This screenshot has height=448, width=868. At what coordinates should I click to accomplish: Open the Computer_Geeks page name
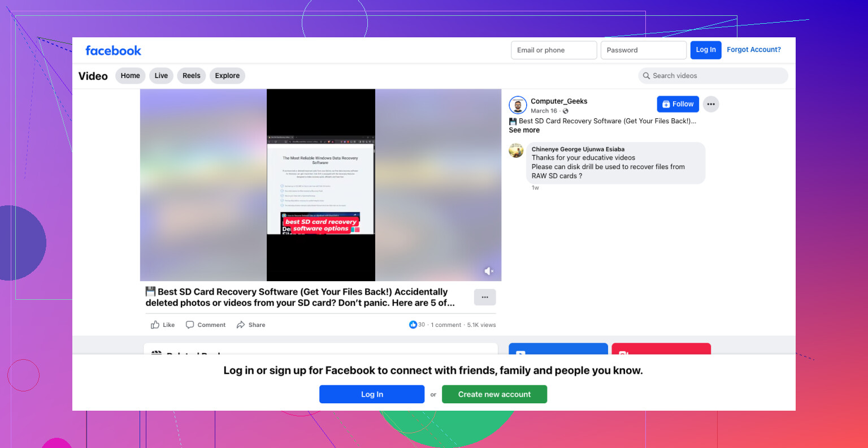pyautogui.click(x=559, y=101)
